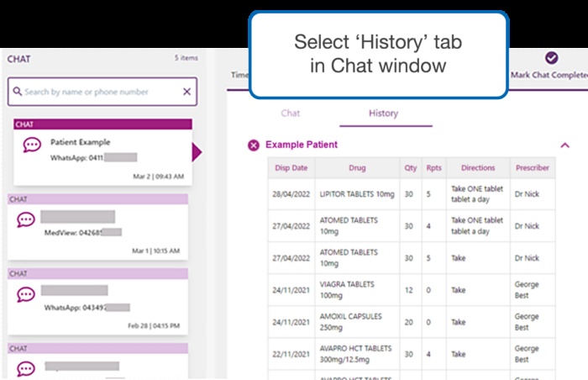The width and height of the screenshot is (588, 380).
Task: Switch to the Chat tab
Action: pos(291,113)
